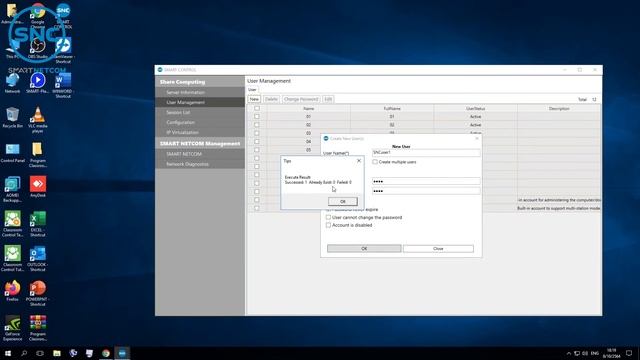Check the box for user 01

(257, 117)
